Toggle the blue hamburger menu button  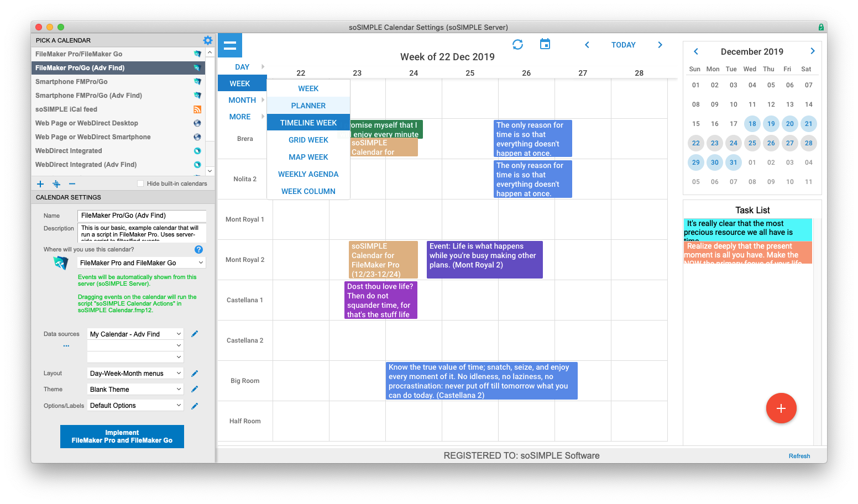[x=230, y=45]
